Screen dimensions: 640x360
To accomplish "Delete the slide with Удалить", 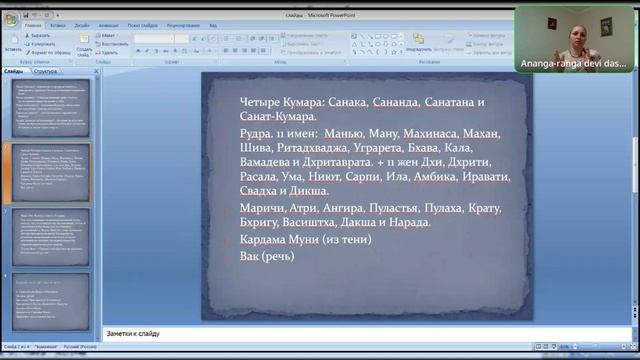I will point(107,53).
